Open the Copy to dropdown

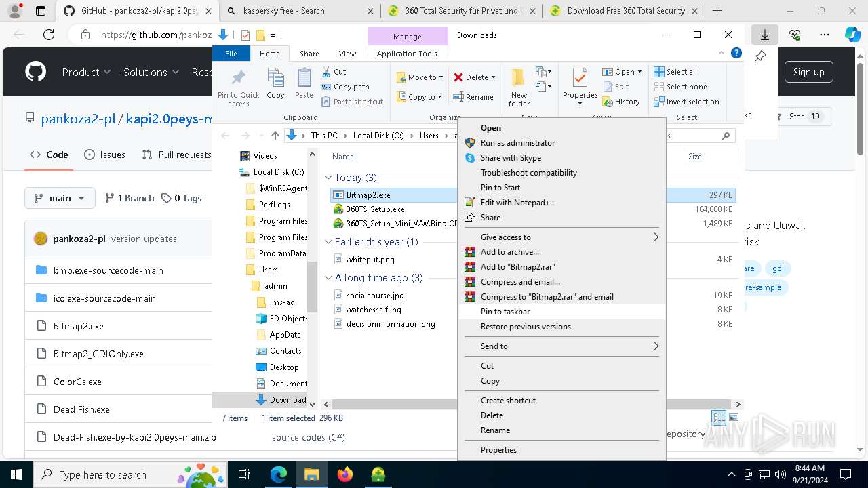[x=419, y=97]
